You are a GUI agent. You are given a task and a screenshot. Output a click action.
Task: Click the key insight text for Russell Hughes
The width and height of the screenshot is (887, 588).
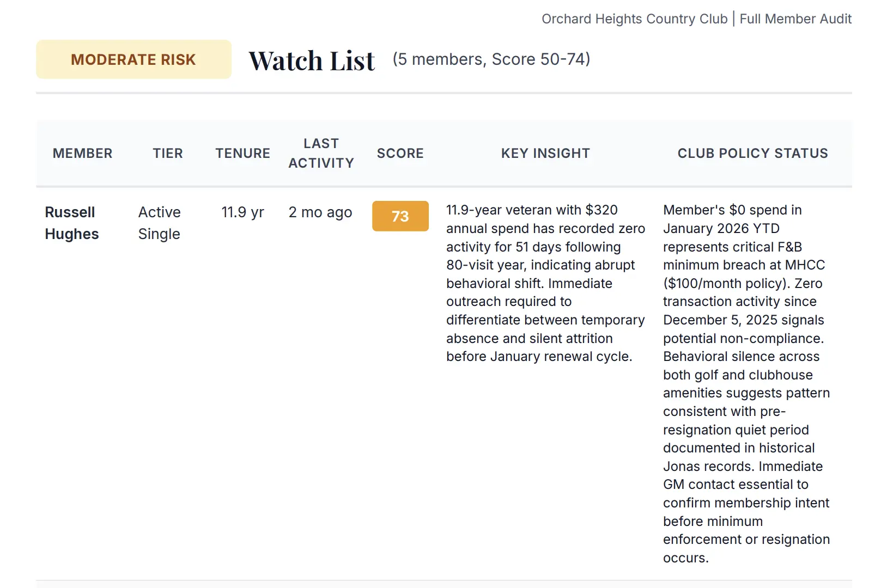click(x=545, y=283)
